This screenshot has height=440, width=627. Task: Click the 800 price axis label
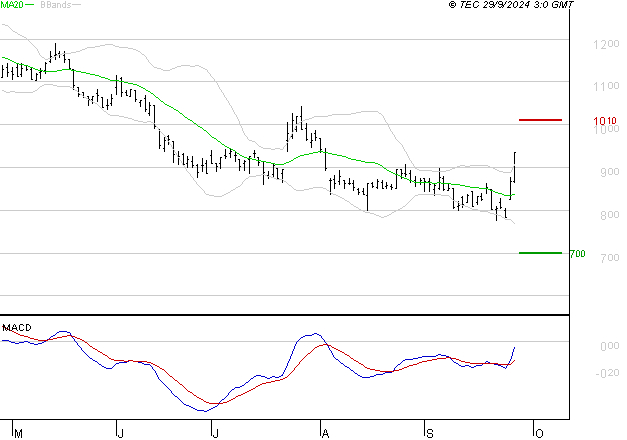(609, 215)
